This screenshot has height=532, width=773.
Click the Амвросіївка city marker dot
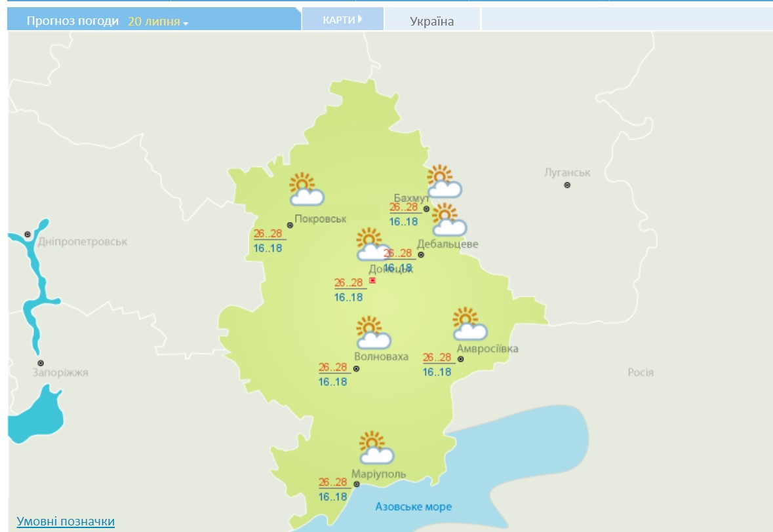click(x=460, y=359)
